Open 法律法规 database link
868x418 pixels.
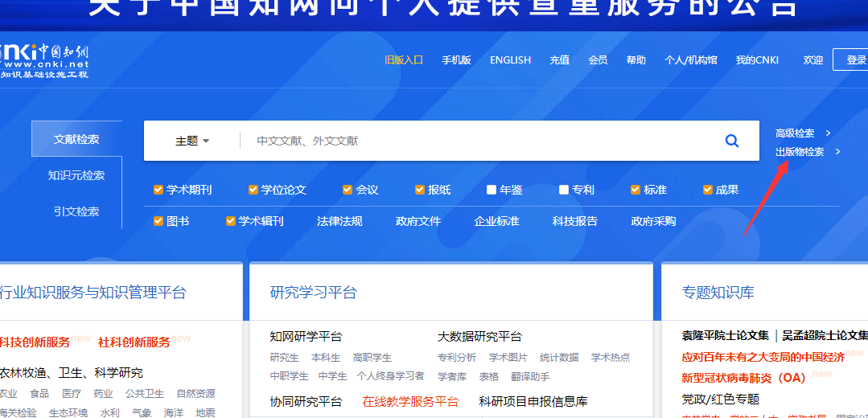339,222
